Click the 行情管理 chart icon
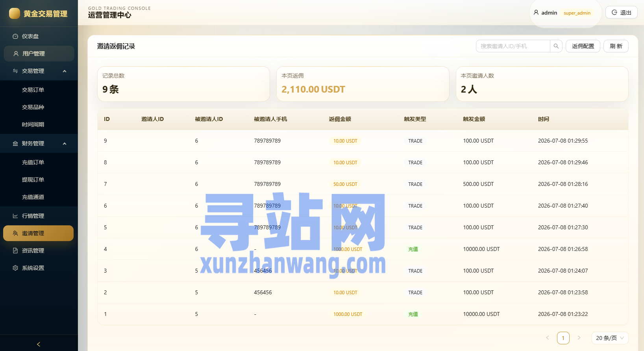Viewport: 644px width, 351px height. (x=15, y=216)
